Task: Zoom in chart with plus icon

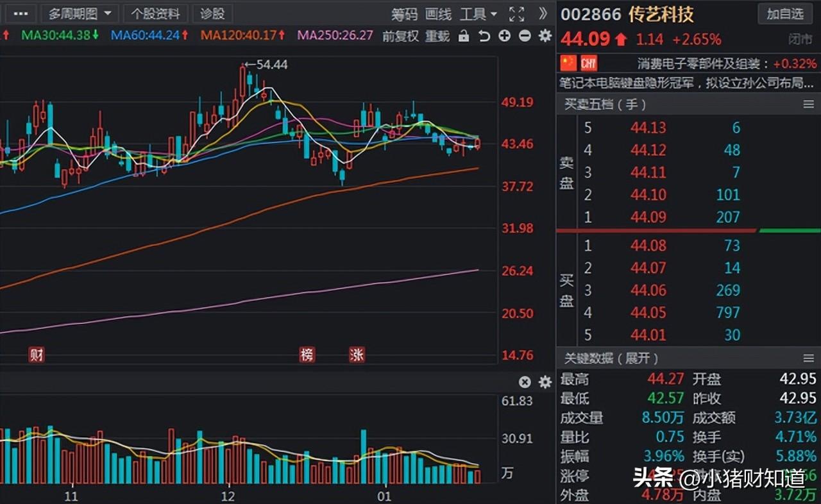Action: 505,36
